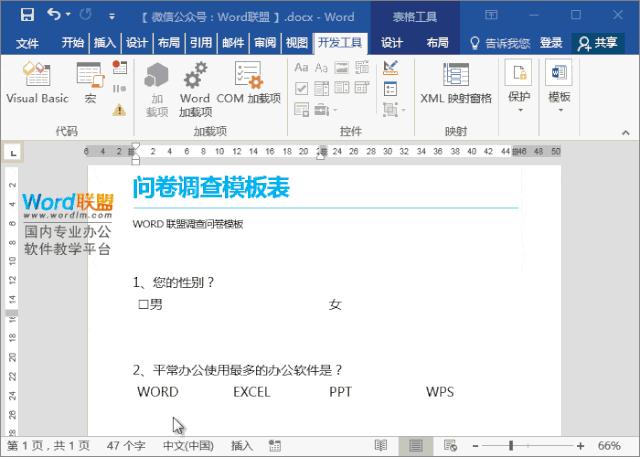The image size is (640, 457).
Task: Switch to read mode view
Action: click(380, 446)
